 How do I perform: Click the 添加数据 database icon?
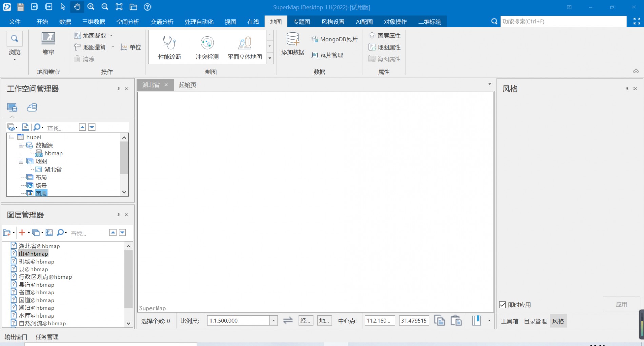[293, 39]
